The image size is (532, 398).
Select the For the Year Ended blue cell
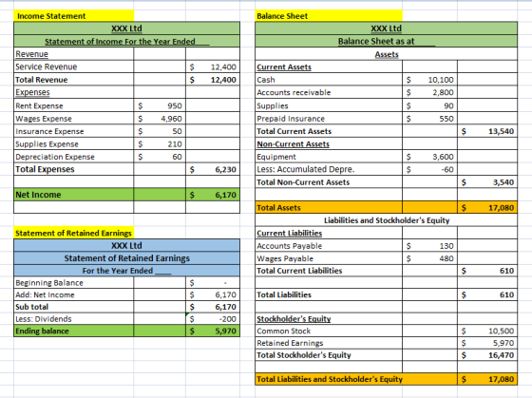point(127,271)
